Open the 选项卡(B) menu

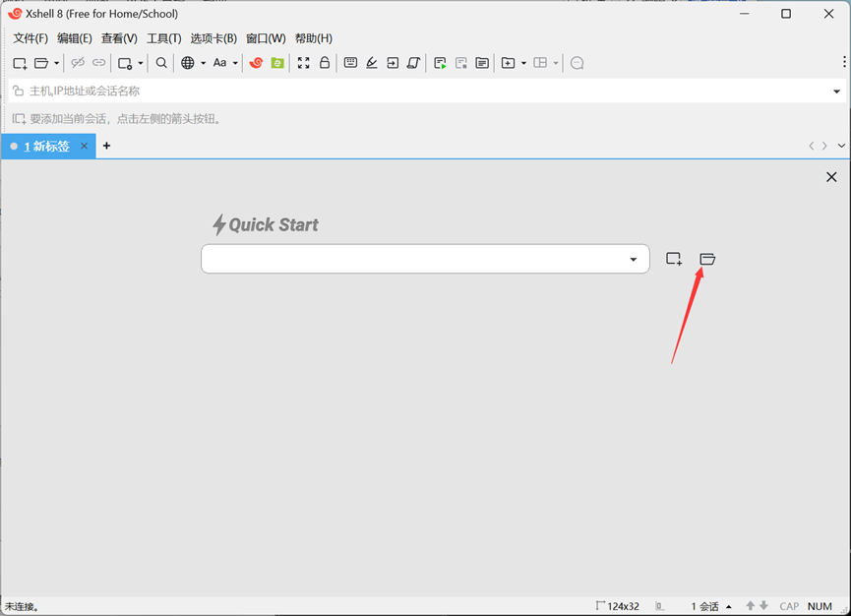click(213, 38)
